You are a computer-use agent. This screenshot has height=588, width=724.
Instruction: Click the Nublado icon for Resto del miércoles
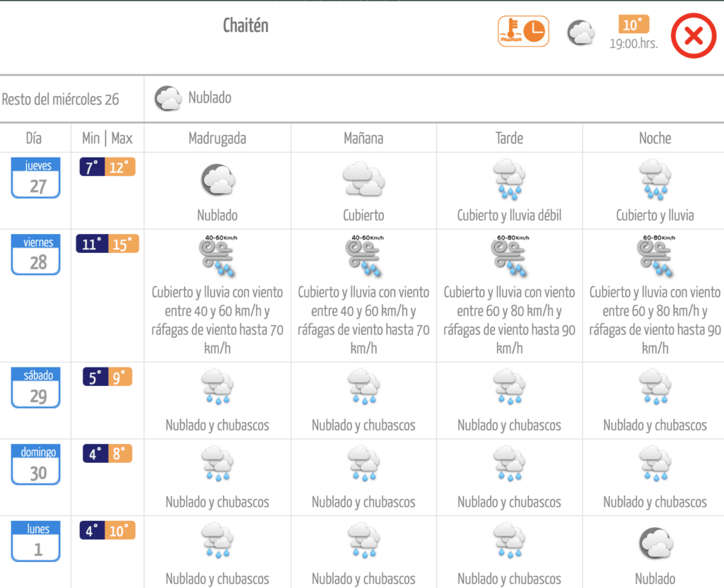pos(168,98)
